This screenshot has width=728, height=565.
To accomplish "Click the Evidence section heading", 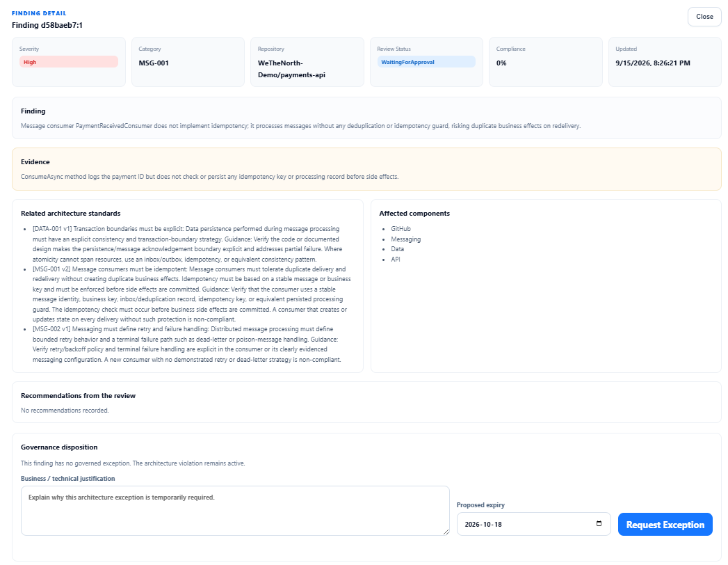I will coord(35,161).
